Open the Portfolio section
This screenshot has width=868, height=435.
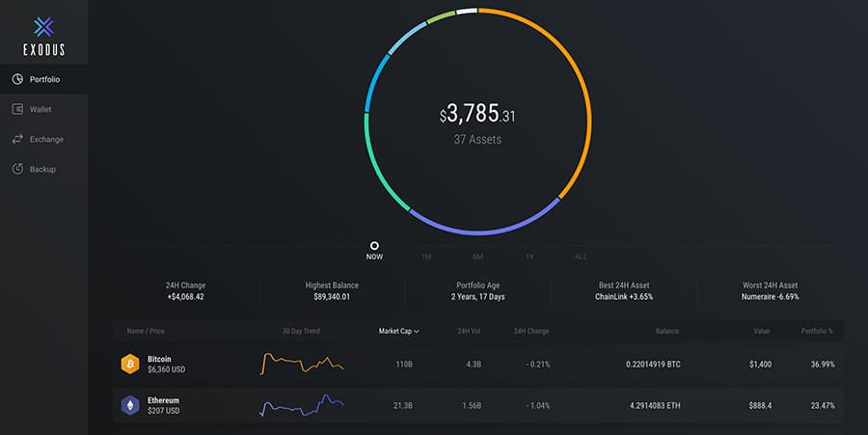click(x=43, y=79)
